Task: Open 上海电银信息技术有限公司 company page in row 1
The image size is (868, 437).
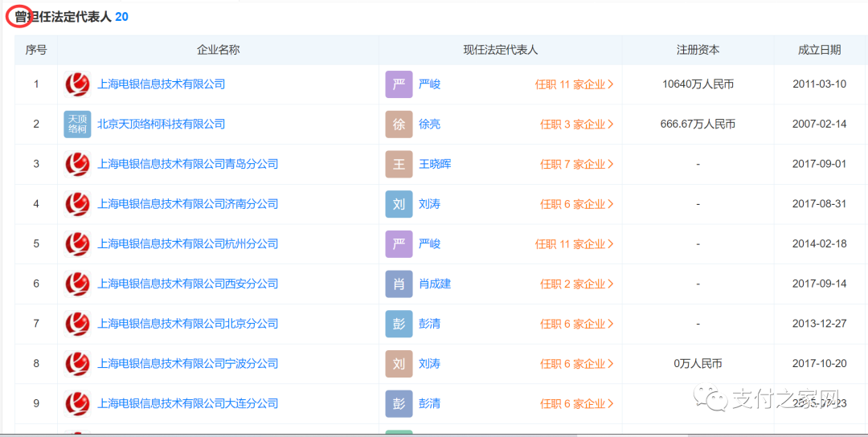Action: [161, 84]
